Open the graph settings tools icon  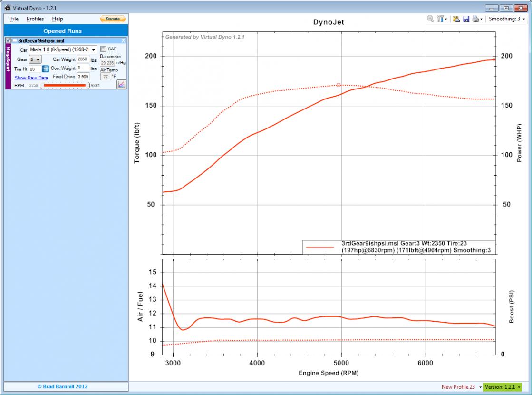[x=440, y=19]
